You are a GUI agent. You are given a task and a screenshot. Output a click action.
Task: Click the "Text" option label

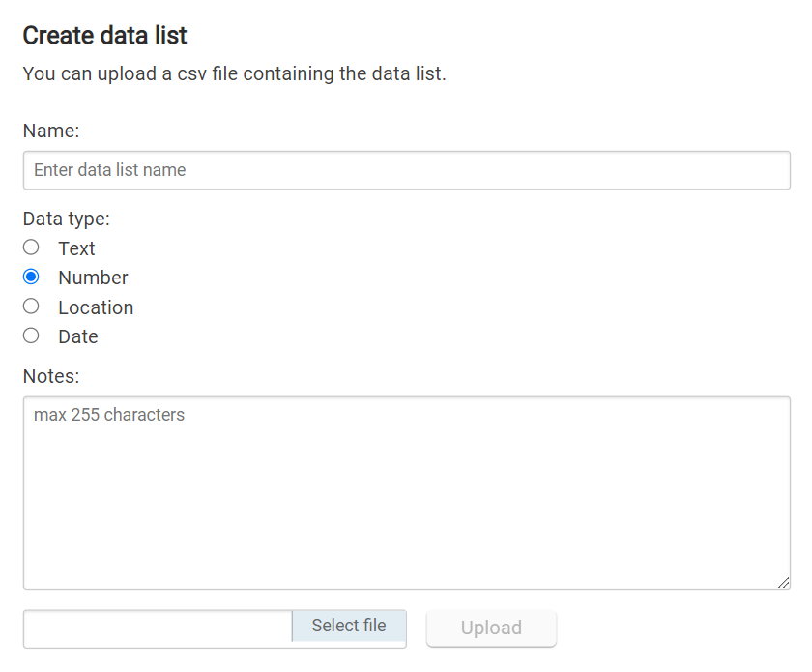click(x=76, y=248)
